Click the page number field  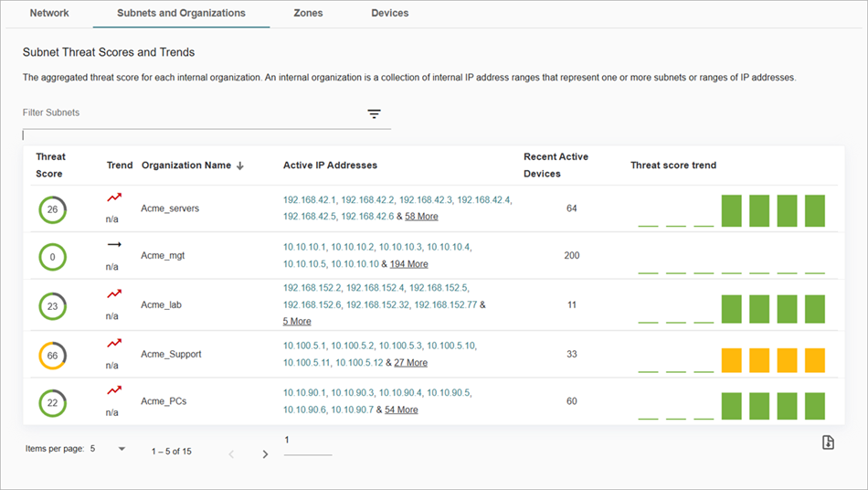[x=308, y=441]
